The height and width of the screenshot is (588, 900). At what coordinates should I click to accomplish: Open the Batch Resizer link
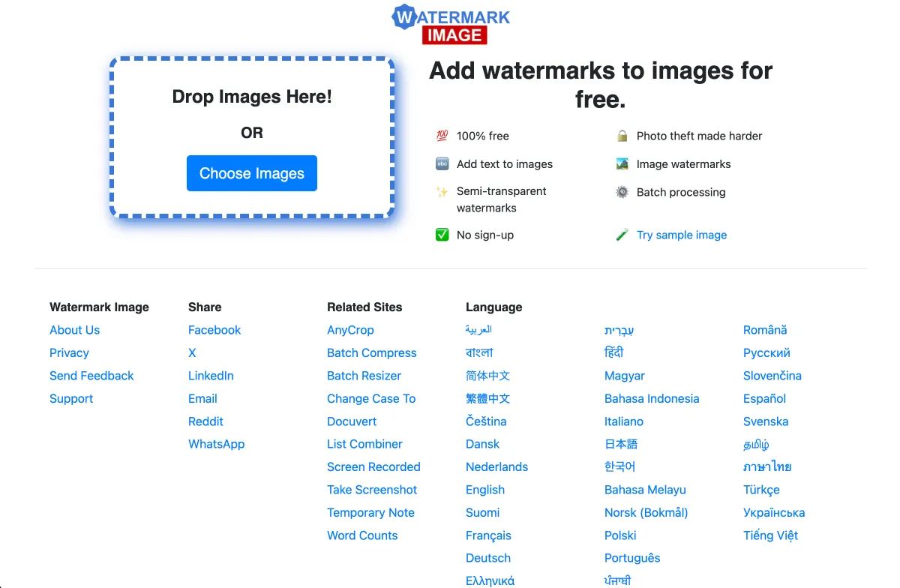click(x=363, y=376)
